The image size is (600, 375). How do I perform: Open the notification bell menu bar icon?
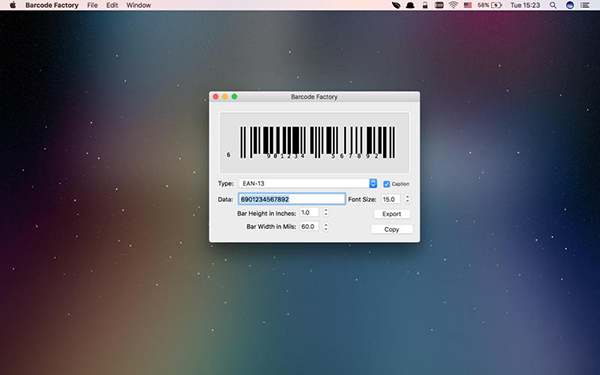(x=410, y=5)
